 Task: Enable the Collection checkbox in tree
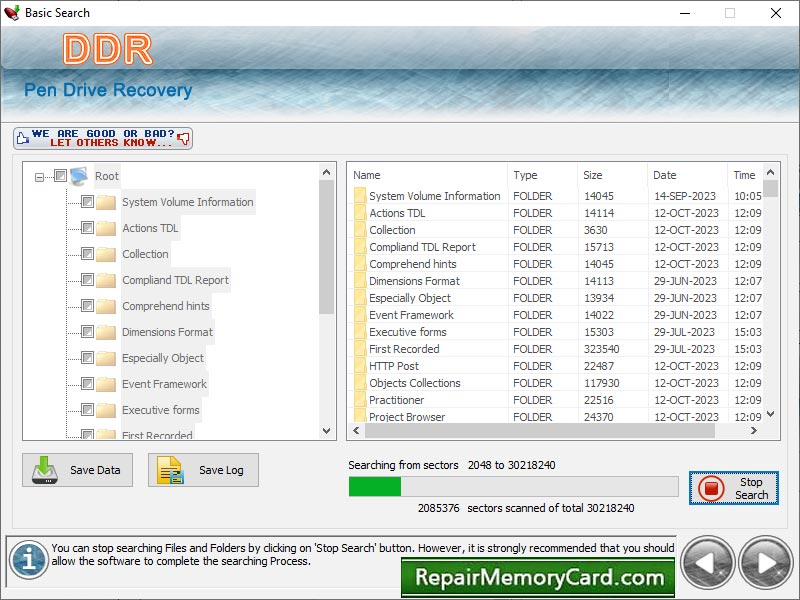[x=88, y=254]
